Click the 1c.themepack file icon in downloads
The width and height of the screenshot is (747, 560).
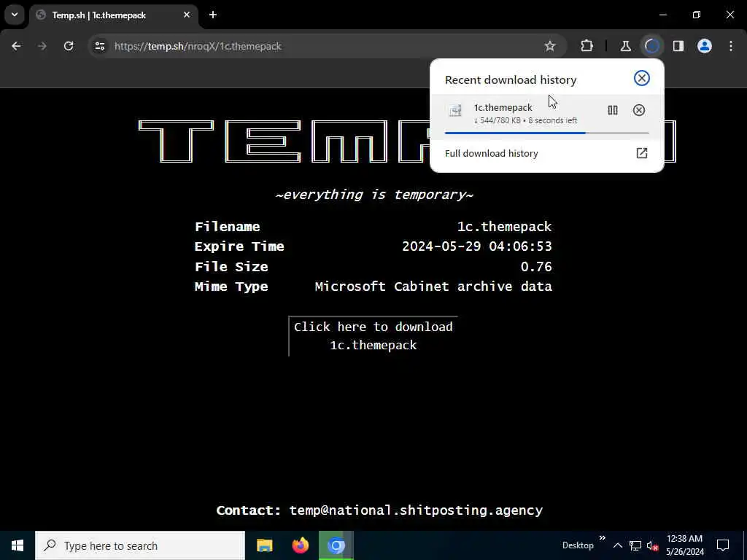(455, 111)
